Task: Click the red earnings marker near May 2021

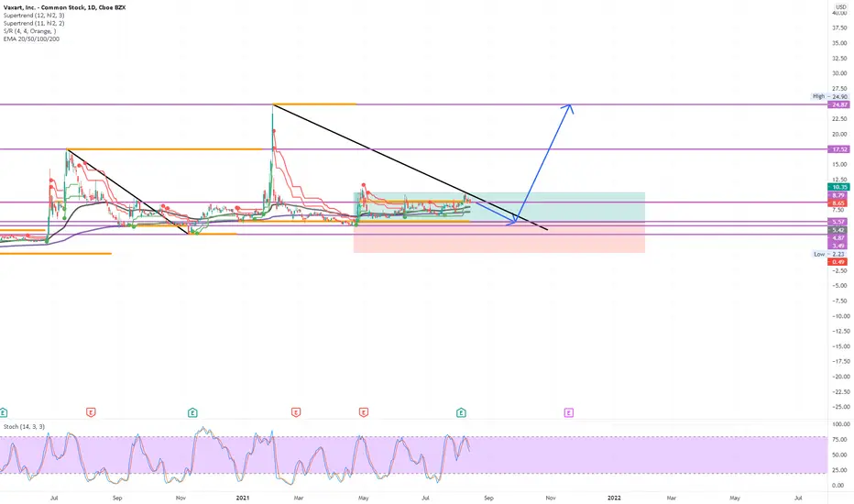Action: (x=363, y=412)
